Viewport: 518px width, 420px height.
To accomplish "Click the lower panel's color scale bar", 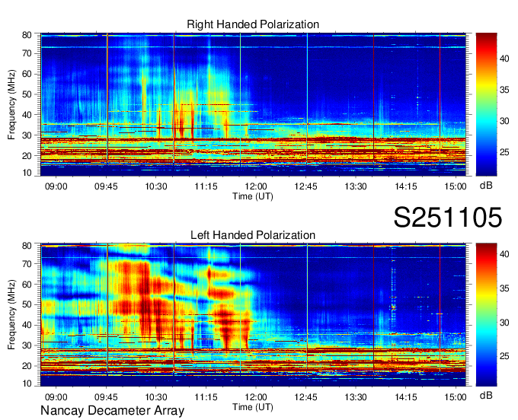I will coord(486,314).
